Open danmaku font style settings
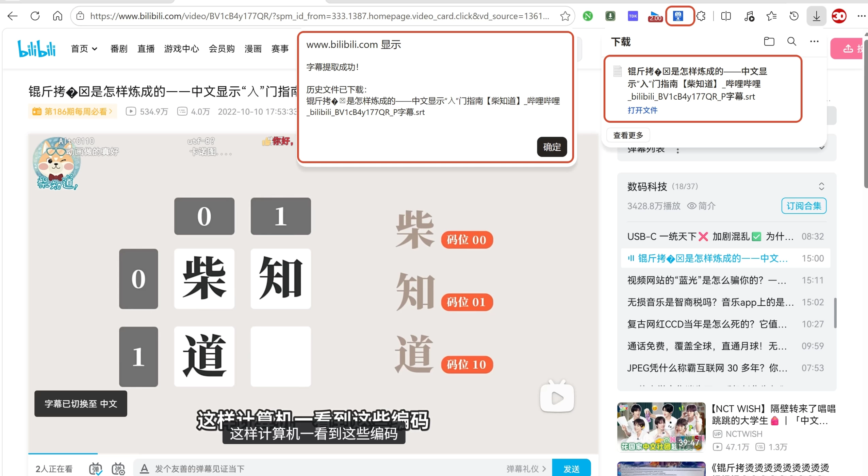This screenshot has height=476, width=868. point(144,469)
